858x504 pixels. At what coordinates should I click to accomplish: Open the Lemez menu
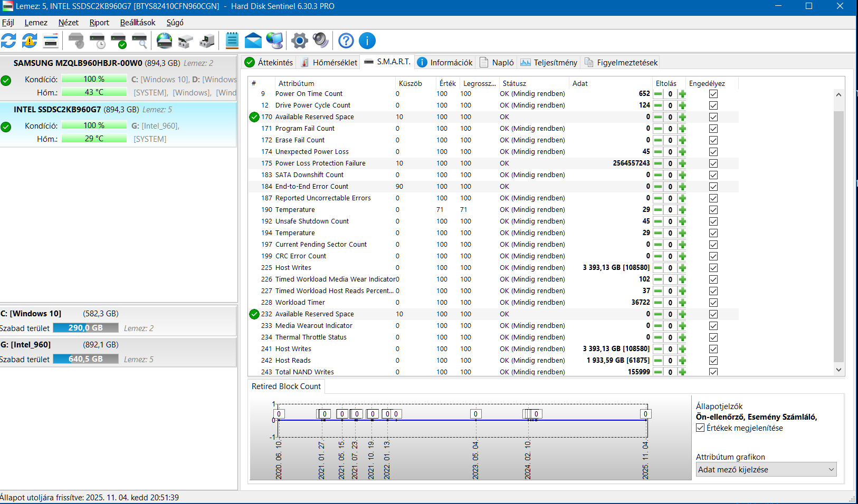(x=36, y=23)
